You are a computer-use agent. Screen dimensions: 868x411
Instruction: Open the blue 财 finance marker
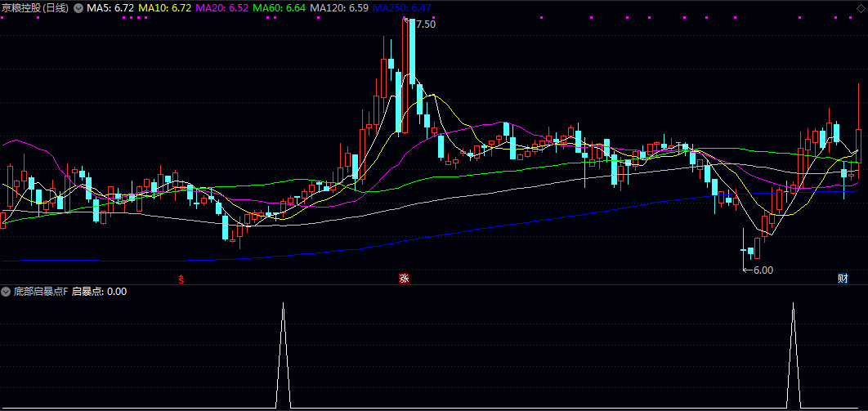click(843, 279)
